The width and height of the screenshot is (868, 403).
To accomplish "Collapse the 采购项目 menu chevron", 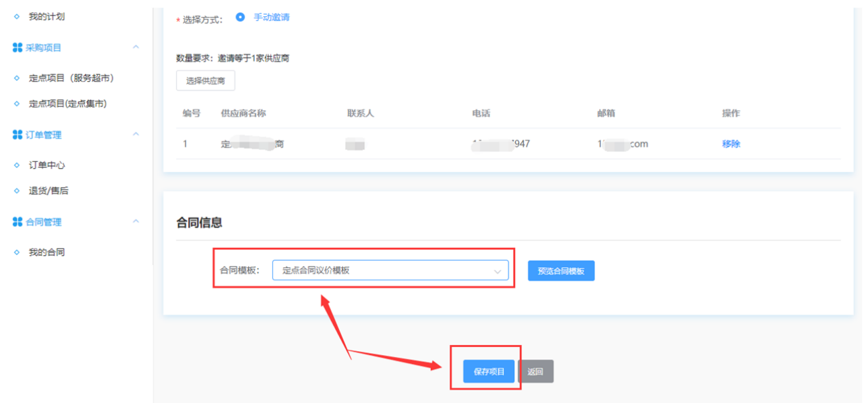I will tap(136, 47).
